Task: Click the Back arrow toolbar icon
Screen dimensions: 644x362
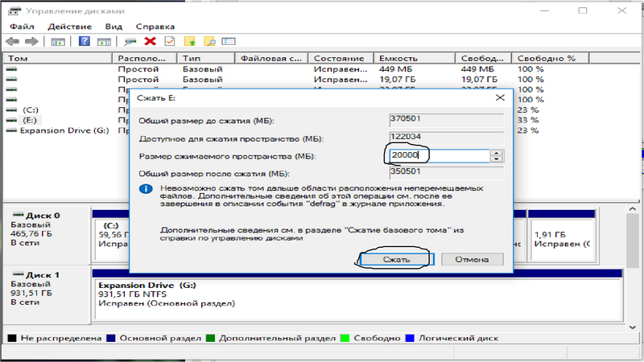Action: (x=12, y=42)
